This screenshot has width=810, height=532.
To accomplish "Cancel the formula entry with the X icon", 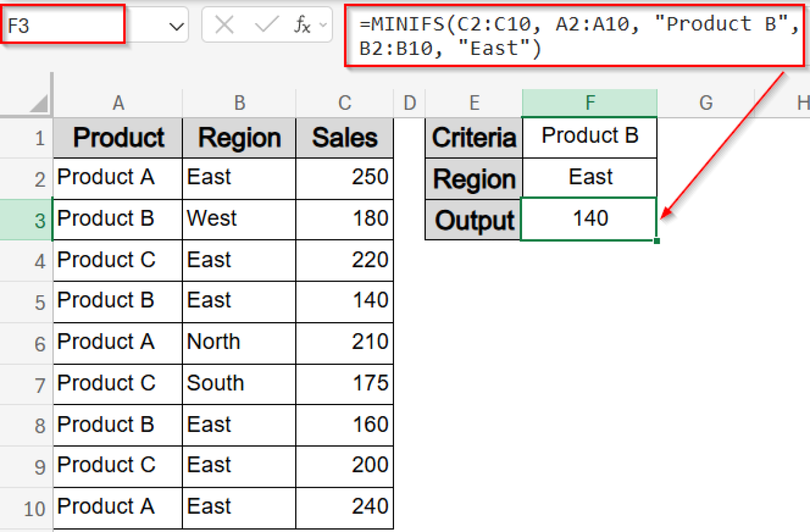I will click(x=224, y=24).
